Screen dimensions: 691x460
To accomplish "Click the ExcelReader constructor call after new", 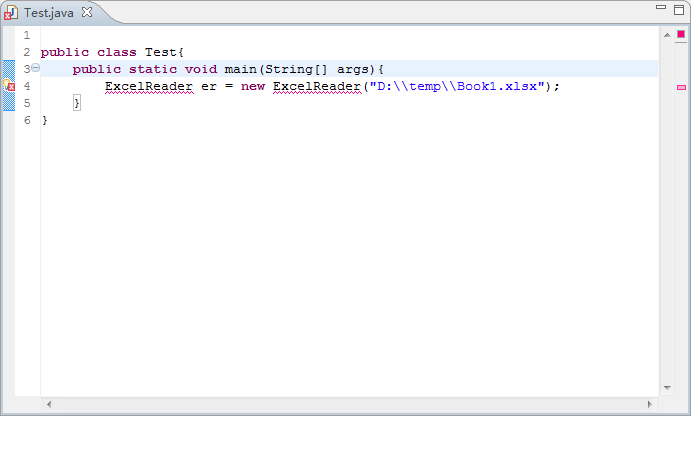I will coord(317,86).
